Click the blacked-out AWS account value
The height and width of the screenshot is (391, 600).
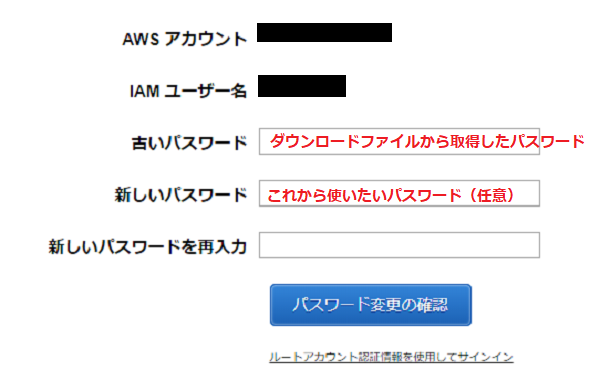(324, 33)
